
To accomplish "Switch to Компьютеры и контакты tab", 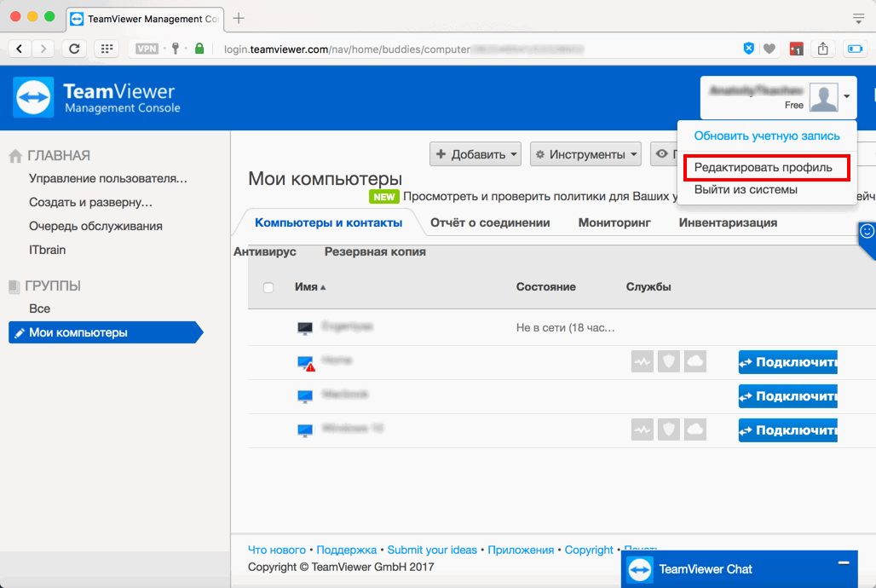I will click(x=329, y=222).
